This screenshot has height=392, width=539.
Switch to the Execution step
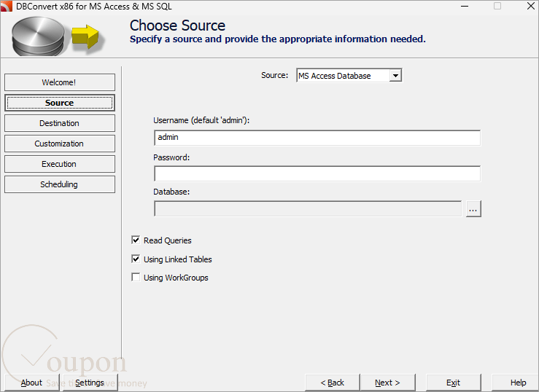point(60,164)
